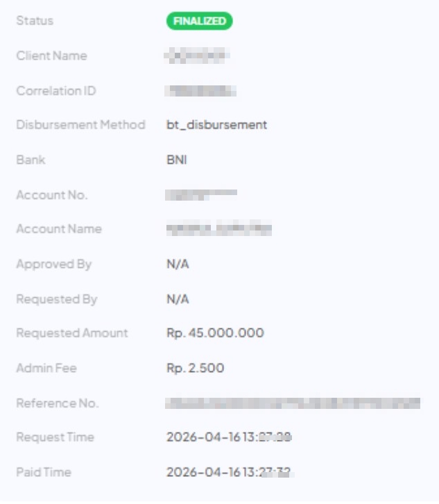Click the green FINALIZED status badge
This screenshot has height=504, width=439.
199,21
